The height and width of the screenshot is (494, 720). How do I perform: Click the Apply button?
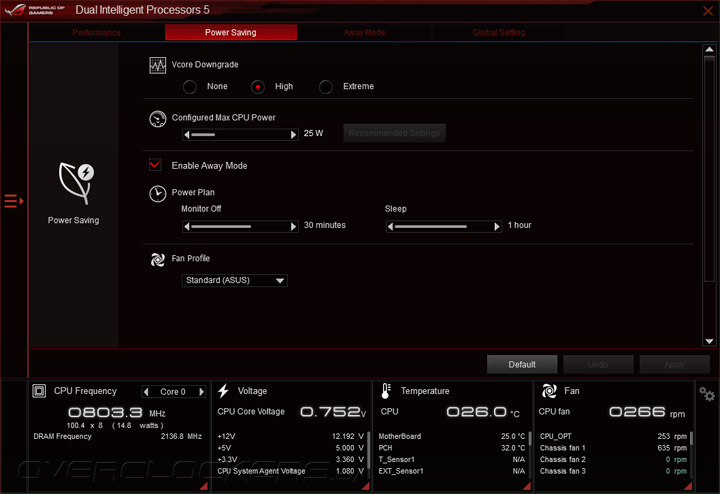(x=674, y=365)
